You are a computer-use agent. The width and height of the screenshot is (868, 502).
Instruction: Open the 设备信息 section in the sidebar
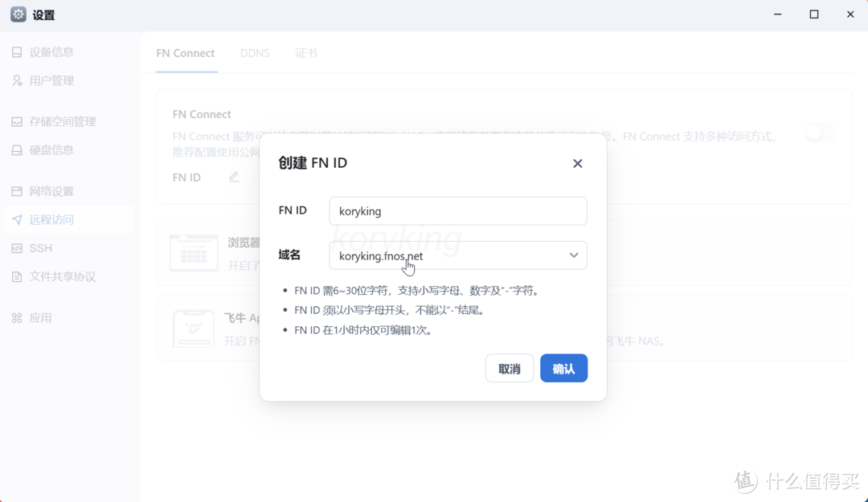click(50, 51)
